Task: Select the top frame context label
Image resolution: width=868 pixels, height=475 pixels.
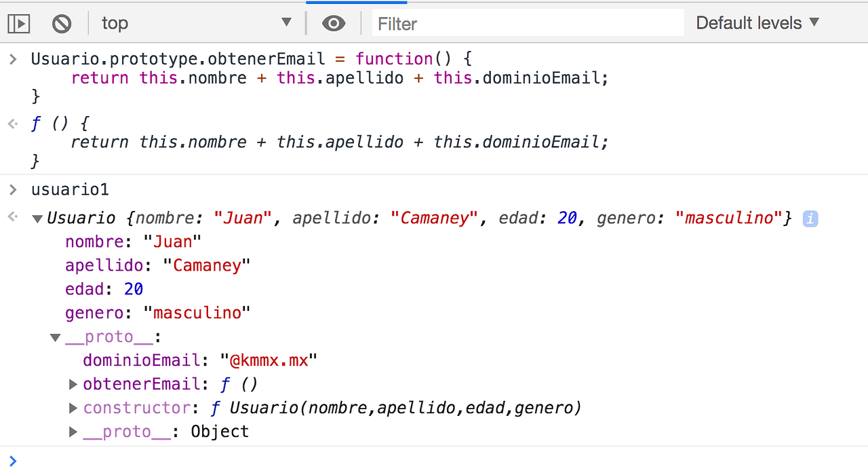Action: (x=115, y=22)
